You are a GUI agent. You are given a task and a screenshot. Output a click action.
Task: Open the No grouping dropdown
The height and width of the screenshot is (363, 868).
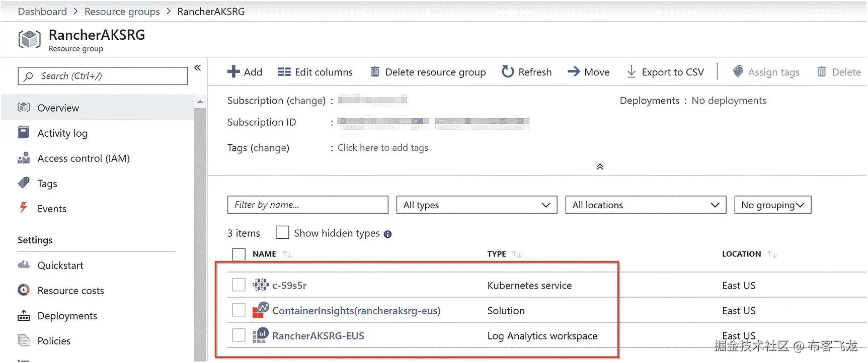(773, 205)
